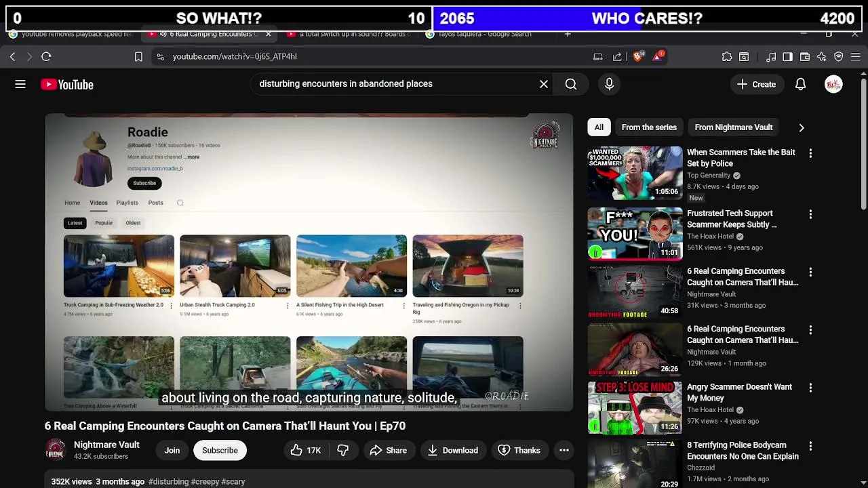Open the #creepy hashtag

click(x=205, y=482)
